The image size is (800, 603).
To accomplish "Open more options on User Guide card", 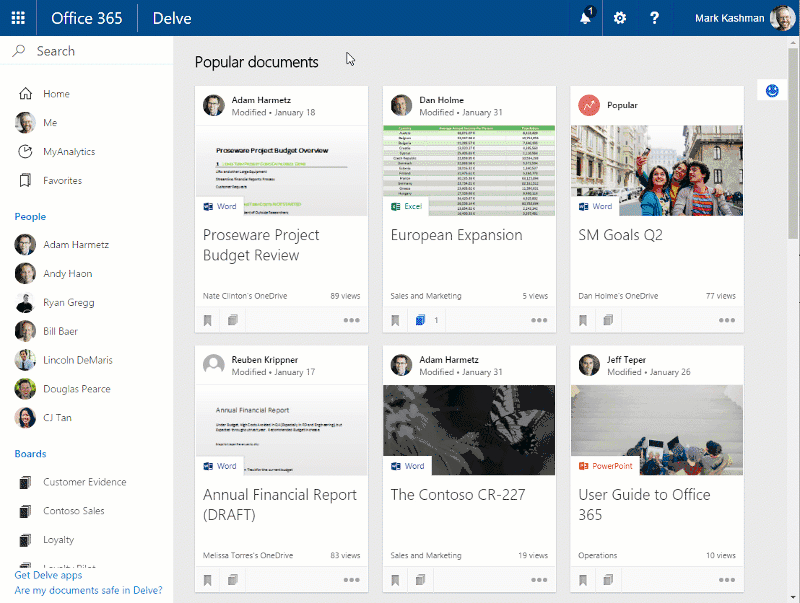I will (727, 580).
